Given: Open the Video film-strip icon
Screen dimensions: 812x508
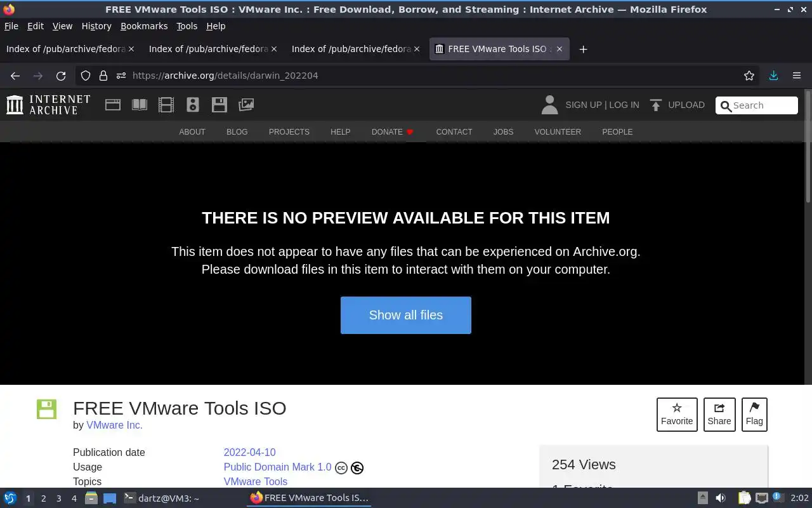Looking at the screenshot, I should (x=166, y=105).
